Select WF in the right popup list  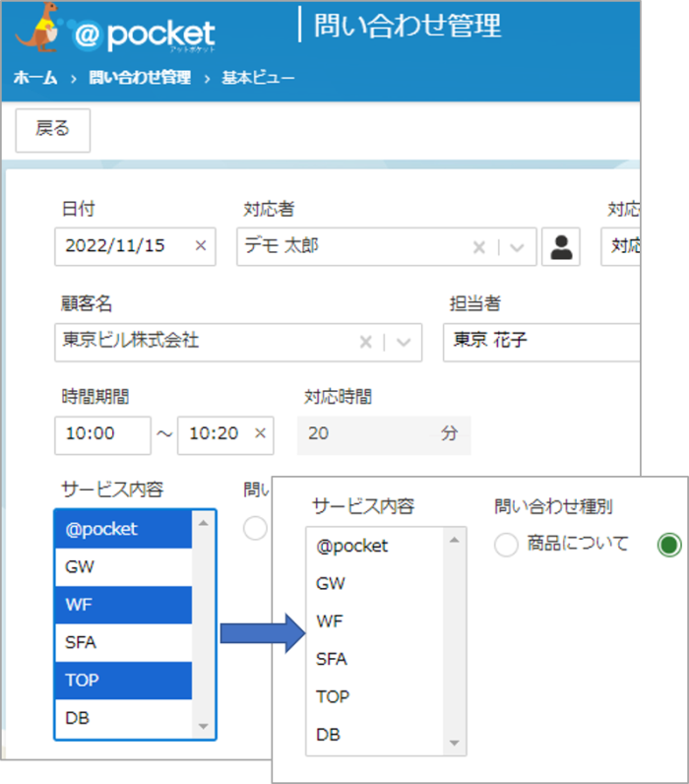(375, 621)
